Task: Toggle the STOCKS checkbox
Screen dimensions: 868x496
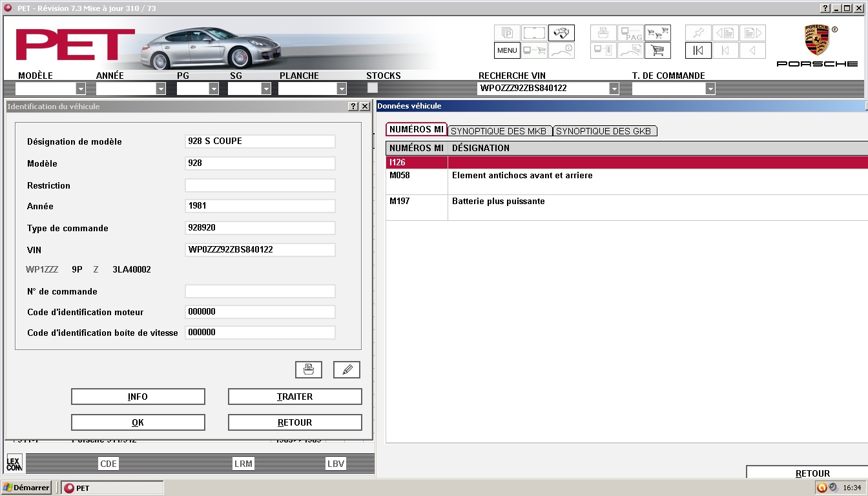Action: tap(373, 88)
